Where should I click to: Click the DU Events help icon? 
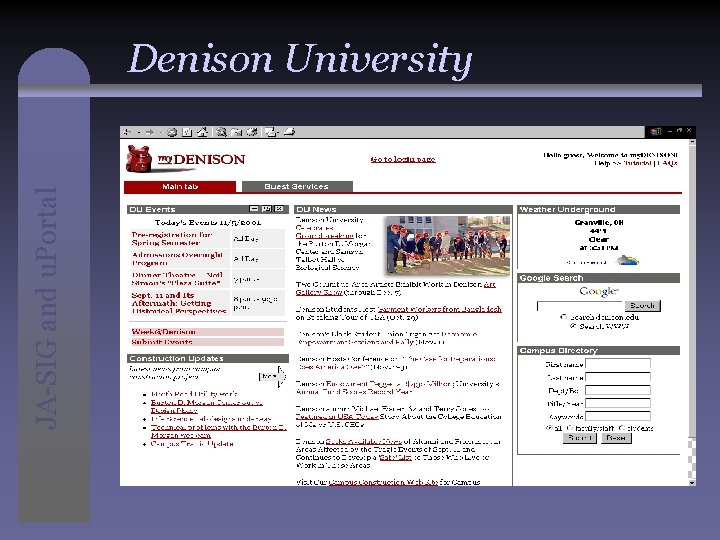click(266, 209)
